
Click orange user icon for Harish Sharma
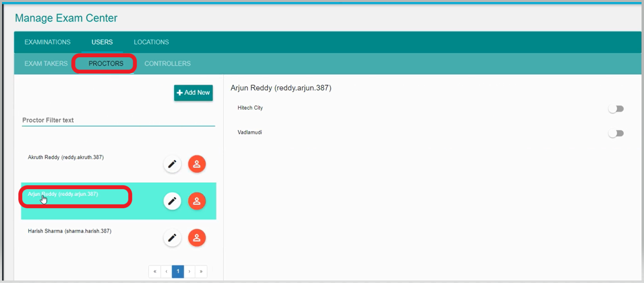point(197,238)
